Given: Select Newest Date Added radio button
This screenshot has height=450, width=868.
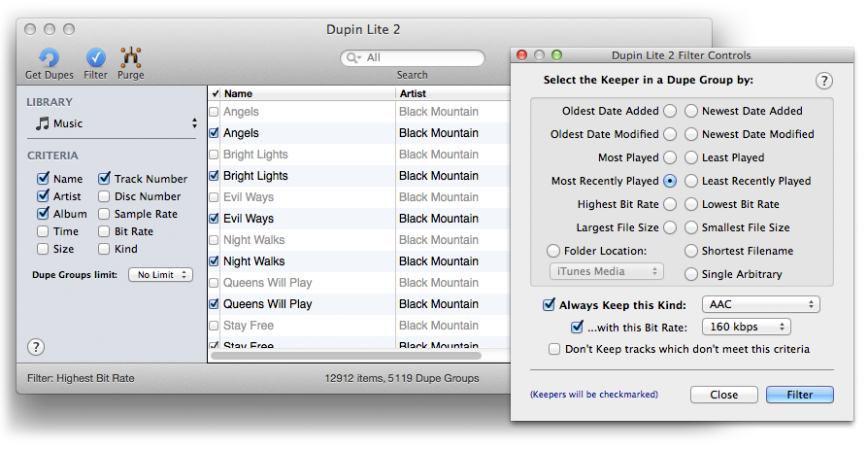Looking at the screenshot, I should tap(691, 111).
